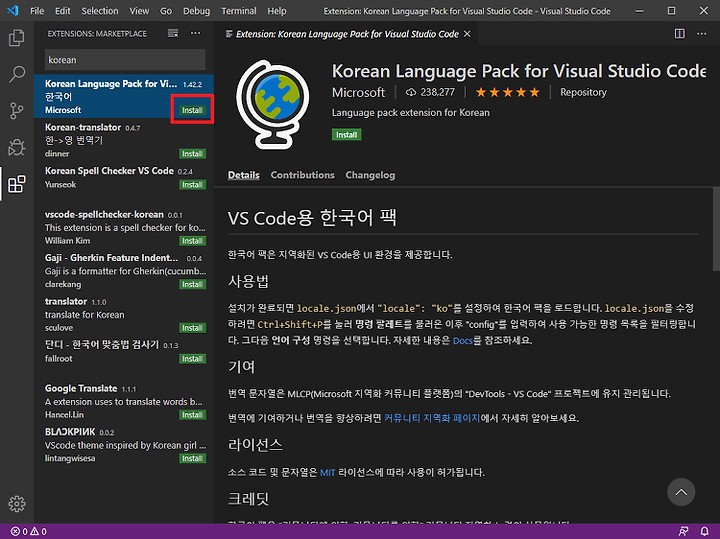Install the Google Translate extension
This screenshot has width=720, height=539.
pos(192,415)
